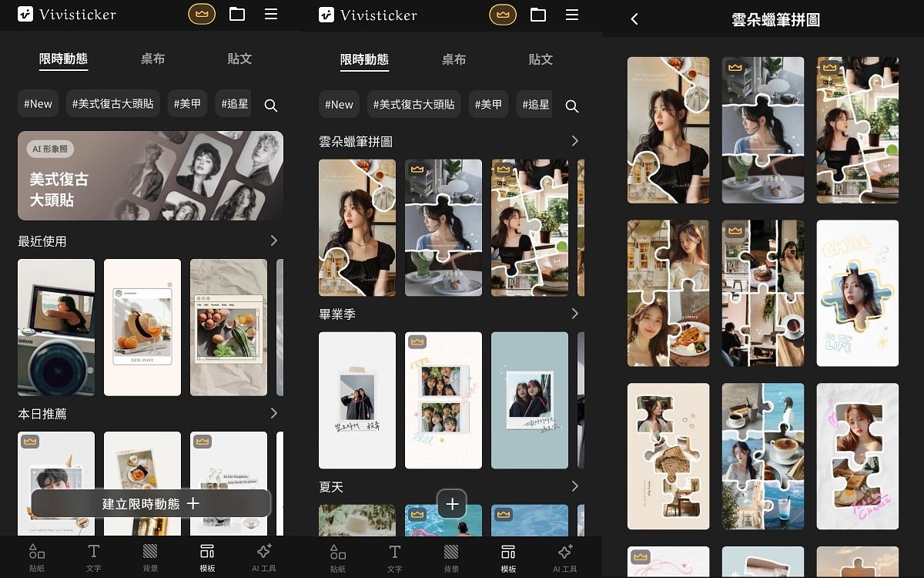Expand the 本日推薦 section arrow
Screen dimensions: 924x578
(x=274, y=414)
